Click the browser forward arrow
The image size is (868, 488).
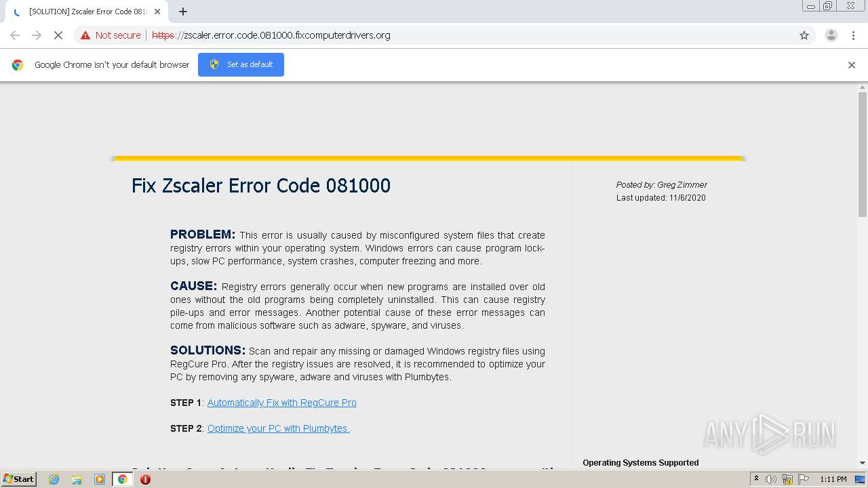coord(37,35)
